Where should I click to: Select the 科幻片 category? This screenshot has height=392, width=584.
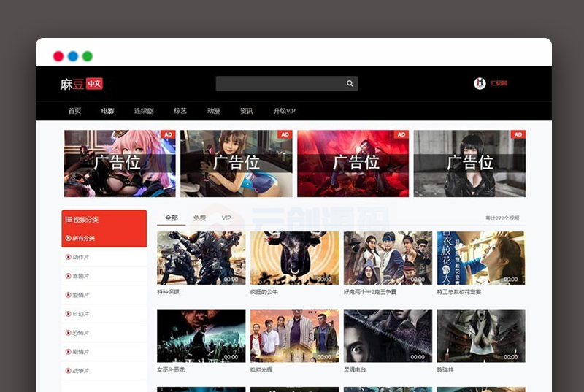pyautogui.click(x=104, y=314)
